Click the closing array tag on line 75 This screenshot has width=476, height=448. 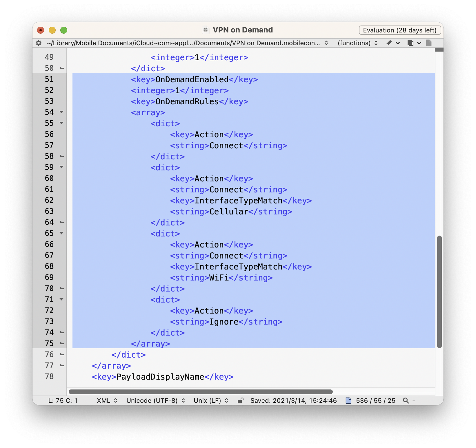150,344
